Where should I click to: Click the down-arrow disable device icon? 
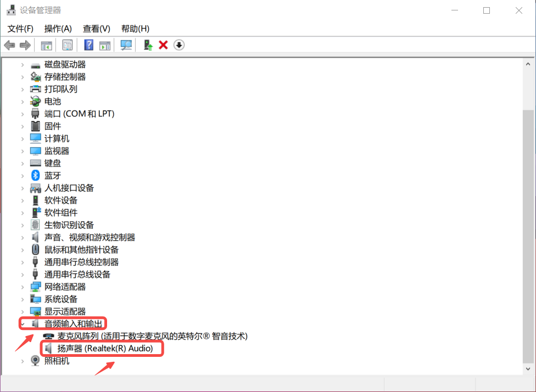[178, 45]
